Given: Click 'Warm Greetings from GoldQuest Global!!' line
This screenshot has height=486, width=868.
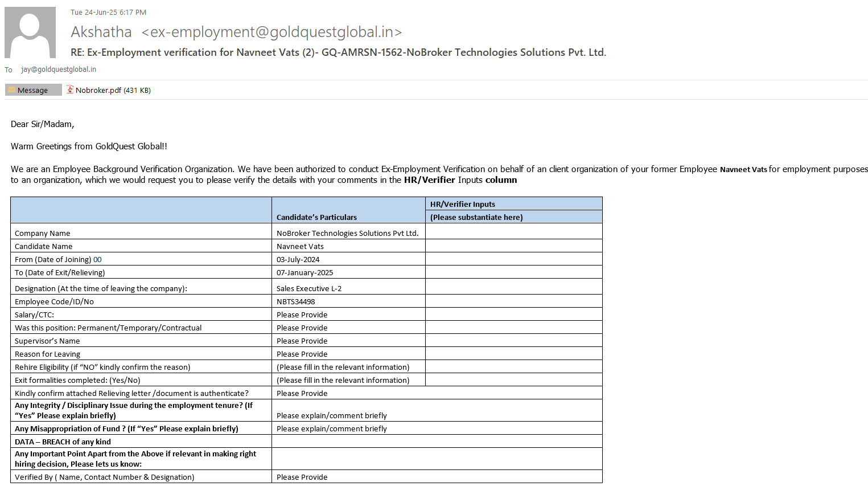Looking at the screenshot, I should (89, 146).
